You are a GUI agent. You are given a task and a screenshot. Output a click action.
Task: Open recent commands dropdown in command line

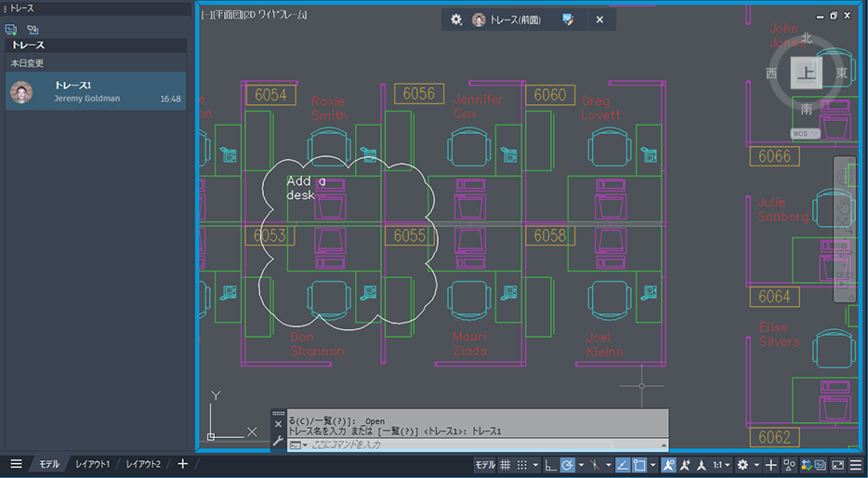(x=299, y=445)
